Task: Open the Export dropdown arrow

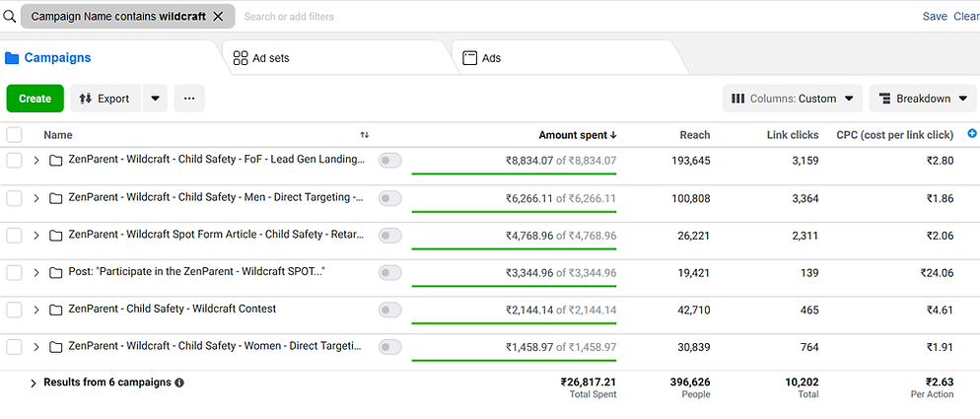Action: click(155, 99)
